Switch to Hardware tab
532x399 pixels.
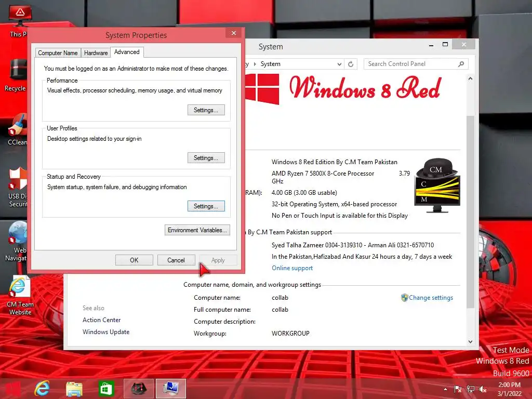pyautogui.click(x=96, y=52)
